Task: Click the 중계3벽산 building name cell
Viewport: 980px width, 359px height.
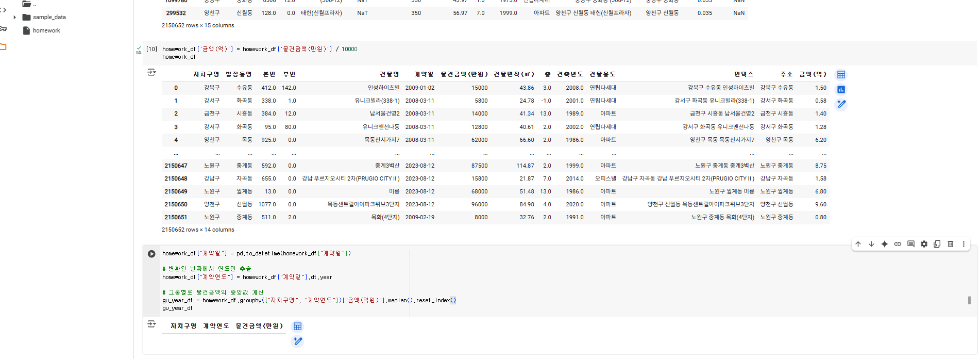Action: (x=387, y=166)
